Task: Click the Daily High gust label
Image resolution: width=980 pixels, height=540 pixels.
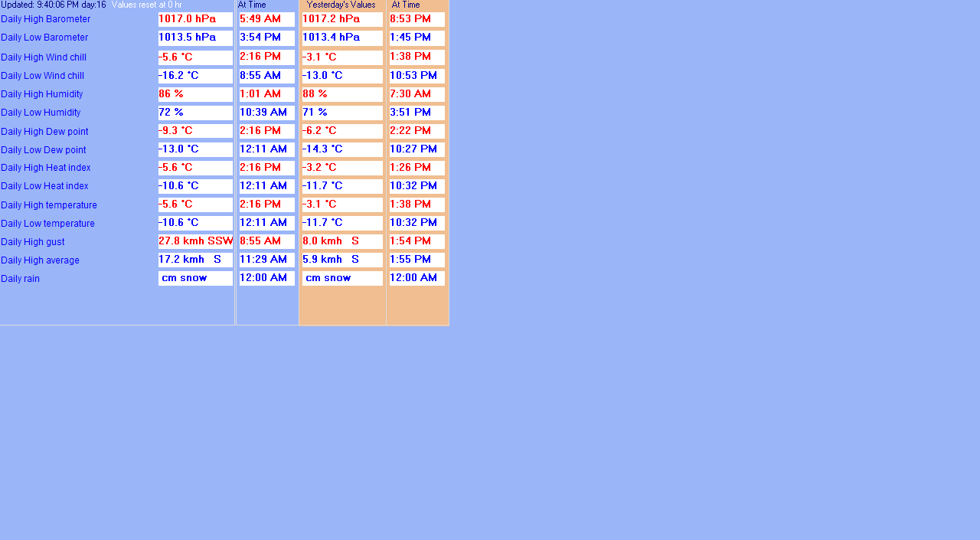Action: coord(32,242)
